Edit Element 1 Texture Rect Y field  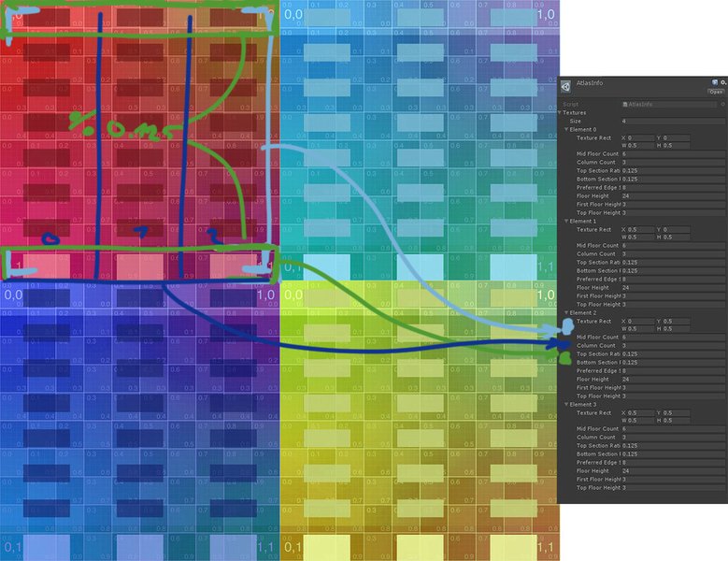[x=676, y=229]
